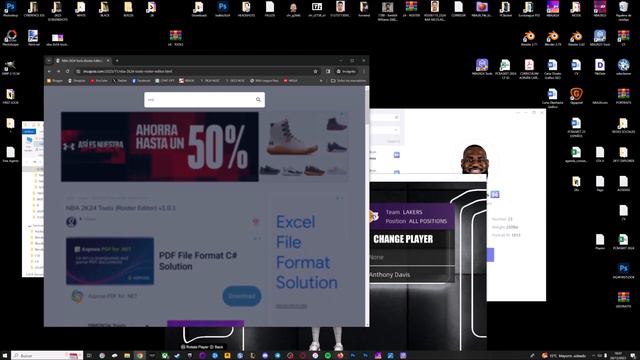Open the Blogger bookmark in bookmarks bar
Image resolution: width=640 pixels, height=360 pixels.
coord(55,81)
